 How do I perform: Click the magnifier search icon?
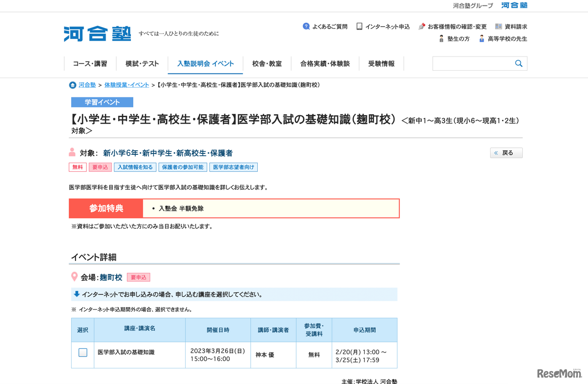tap(519, 63)
